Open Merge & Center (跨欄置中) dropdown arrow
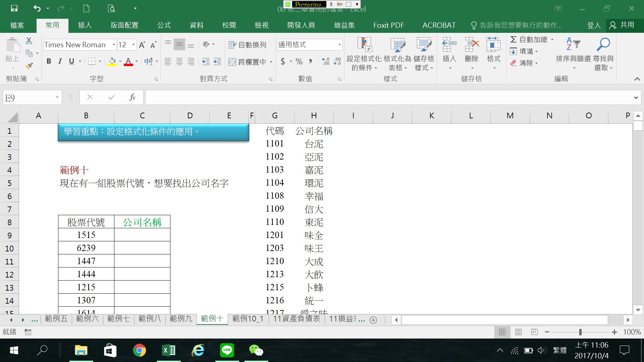 point(271,62)
